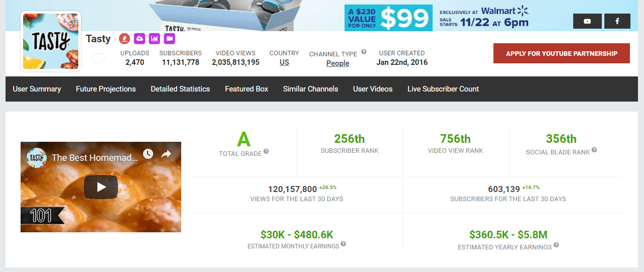This screenshot has height=272, width=644.
Task: Click the help icon next to Total Grade
Action: click(266, 151)
